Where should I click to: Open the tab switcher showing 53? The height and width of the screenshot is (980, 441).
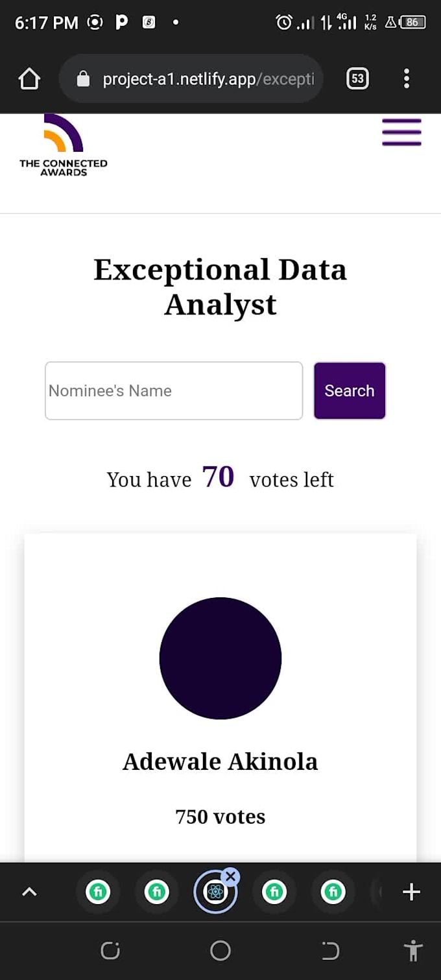point(357,79)
